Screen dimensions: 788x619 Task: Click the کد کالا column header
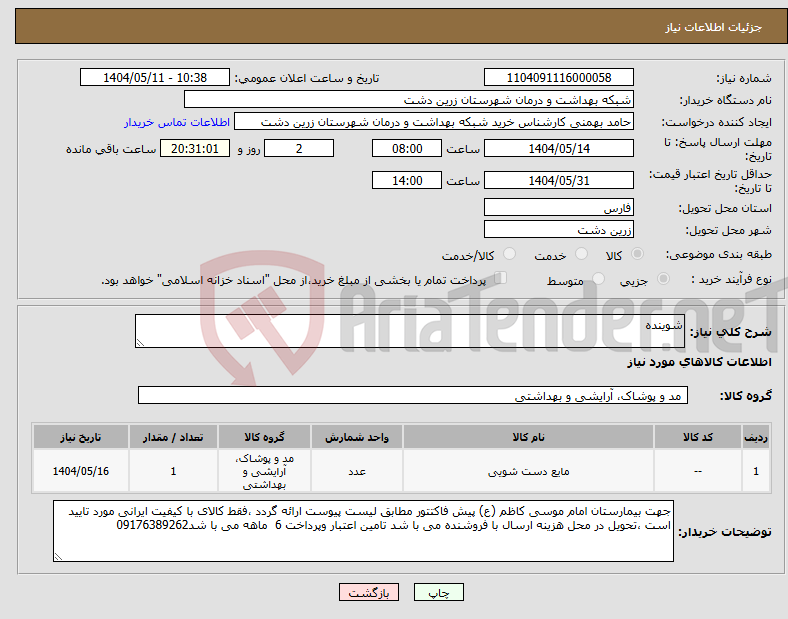tap(698, 437)
